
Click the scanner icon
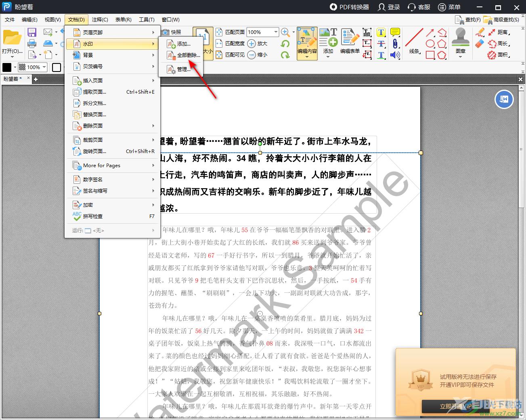(48, 43)
